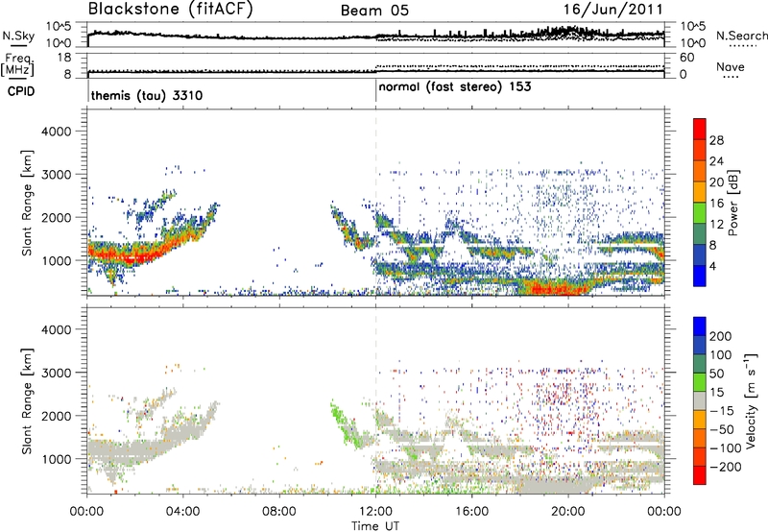Click the "4000" tick in power panel
Screen dimensions: 768x532
[56, 132]
